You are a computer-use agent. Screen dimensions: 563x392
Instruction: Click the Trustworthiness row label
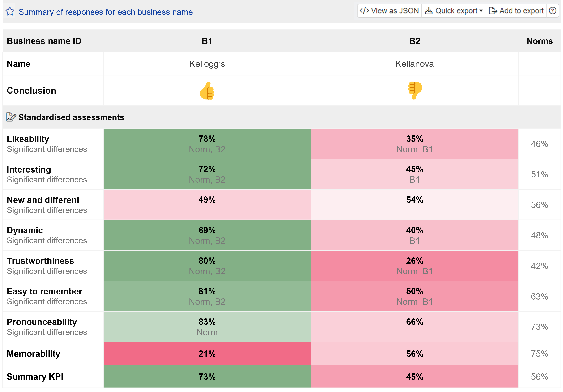40,261
